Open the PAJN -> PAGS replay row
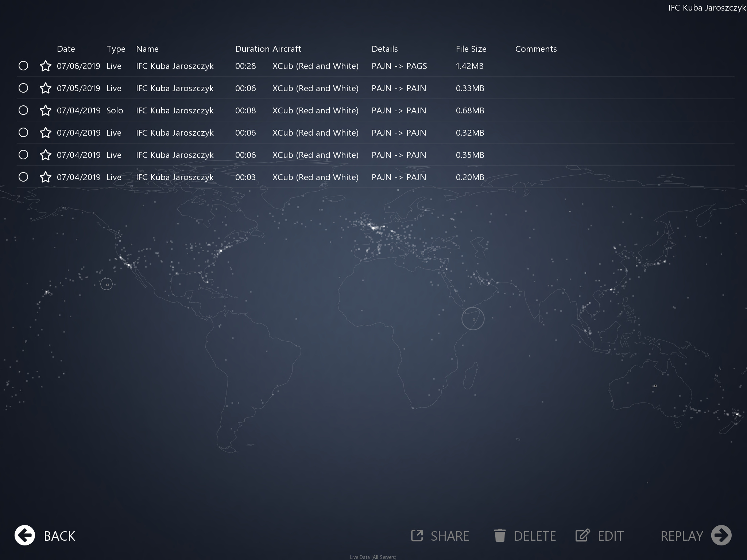The height and width of the screenshot is (560, 747). point(399,66)
